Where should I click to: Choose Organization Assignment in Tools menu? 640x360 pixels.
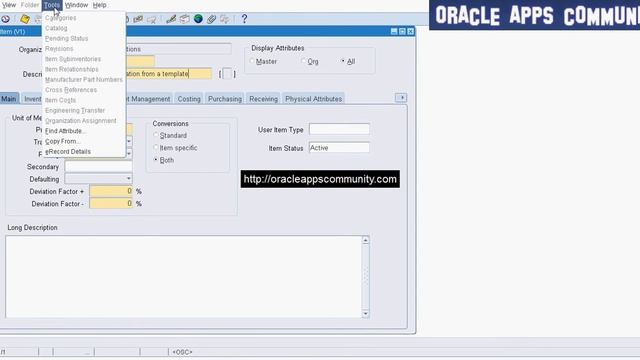(84, 121)
